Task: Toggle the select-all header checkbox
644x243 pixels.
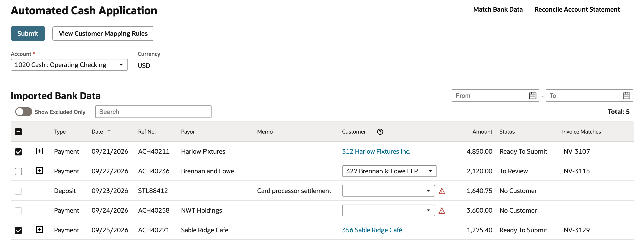Action: coord(18,132)
